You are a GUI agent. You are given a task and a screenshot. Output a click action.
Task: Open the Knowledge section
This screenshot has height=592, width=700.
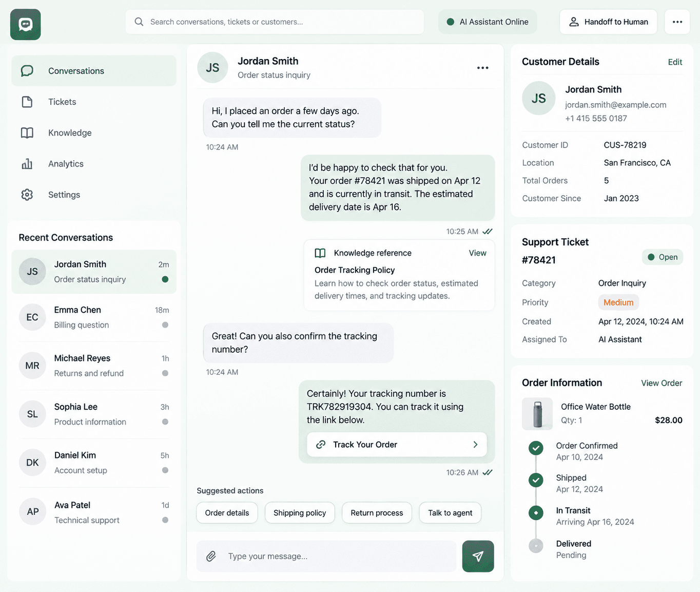(94, 133)
